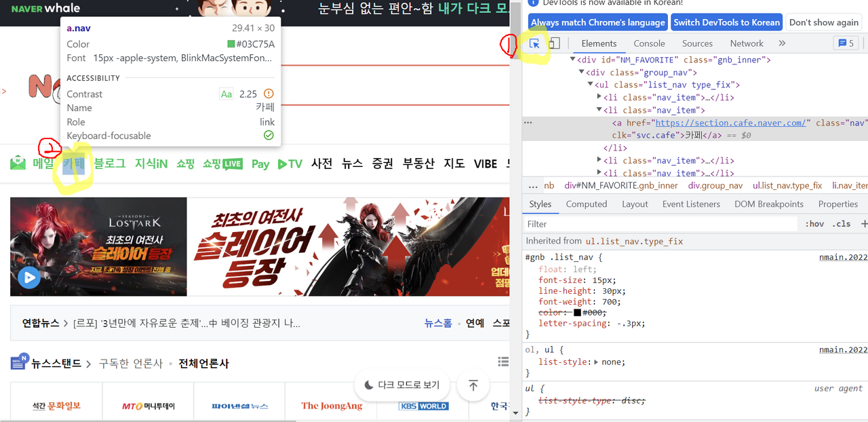Open the Network tab
This screenshot has height=422, width=868.
point(747,43)
